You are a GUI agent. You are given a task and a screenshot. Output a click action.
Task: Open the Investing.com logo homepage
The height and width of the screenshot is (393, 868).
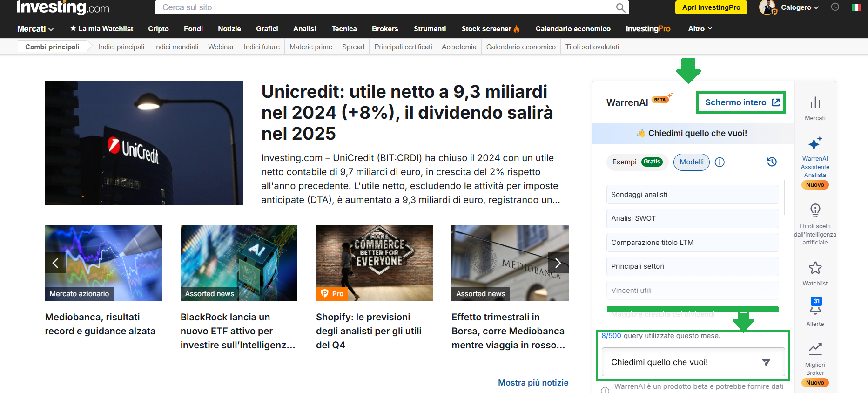63,7
